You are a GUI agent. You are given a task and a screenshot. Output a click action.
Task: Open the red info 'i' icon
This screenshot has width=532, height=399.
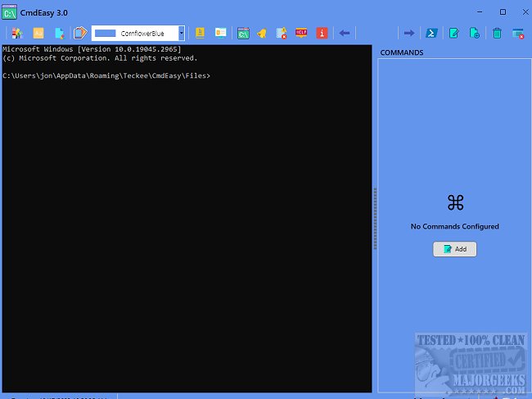(x=322, y=34)
